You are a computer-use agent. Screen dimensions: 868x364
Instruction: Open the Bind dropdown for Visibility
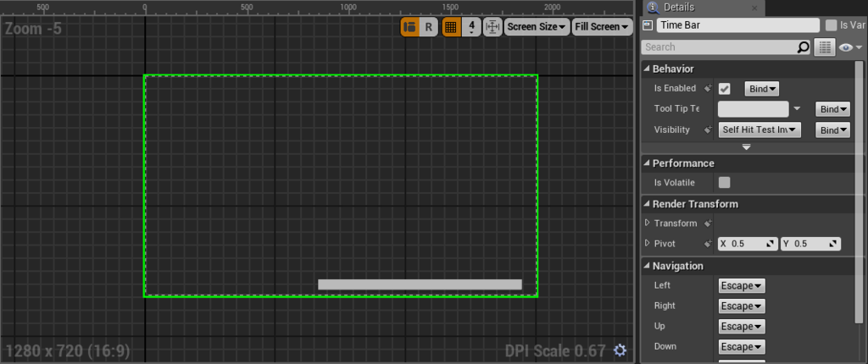[832, 130]
